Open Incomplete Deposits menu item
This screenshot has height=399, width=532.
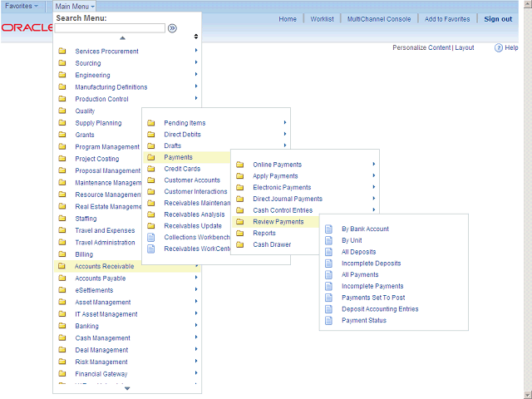tap(371, 264)
